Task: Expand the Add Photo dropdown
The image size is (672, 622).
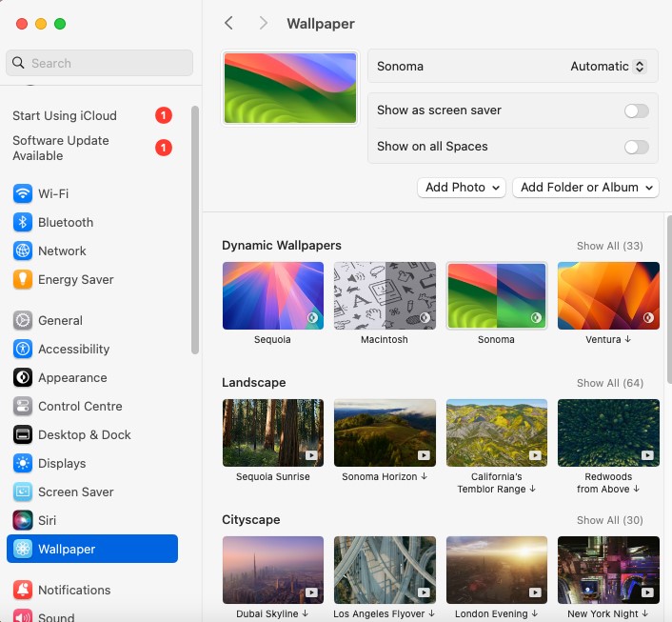Action: coord(462,188)
